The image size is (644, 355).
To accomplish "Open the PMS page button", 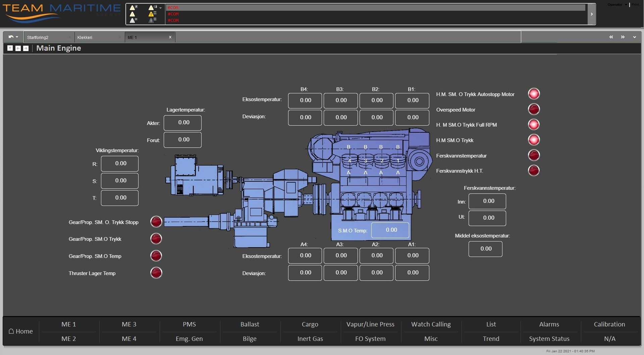I will coord(189,324).
